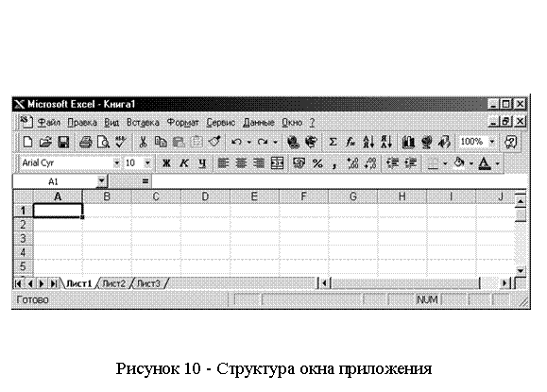Open a file using the Open folder icon
This screenshot has width=547, height=392.
pos(45,142)
